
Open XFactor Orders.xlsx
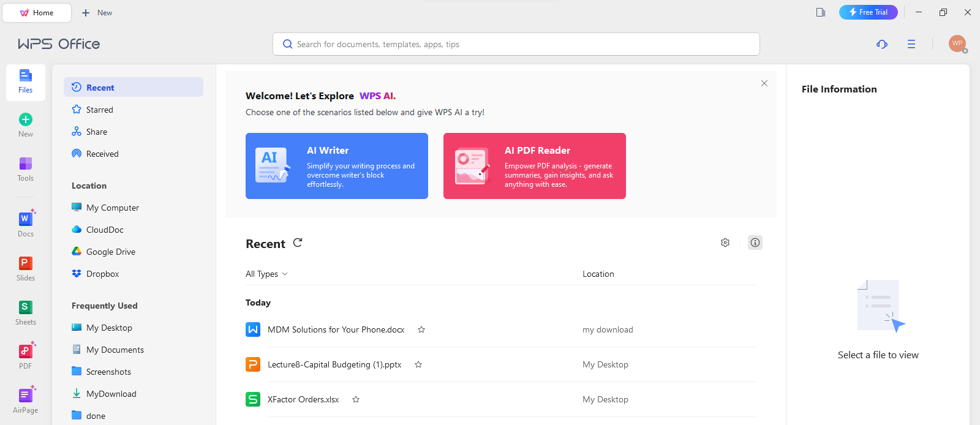pos(303,399)
